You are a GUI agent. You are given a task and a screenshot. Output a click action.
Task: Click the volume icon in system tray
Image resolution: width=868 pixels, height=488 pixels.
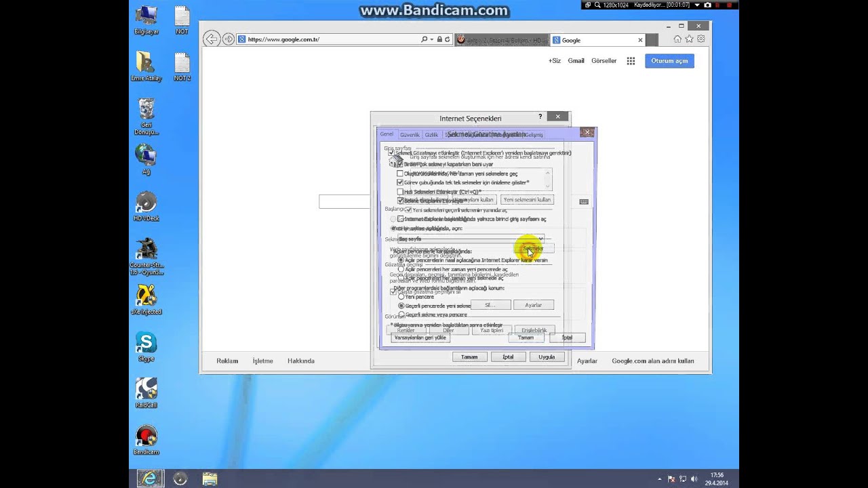[694, 479]
